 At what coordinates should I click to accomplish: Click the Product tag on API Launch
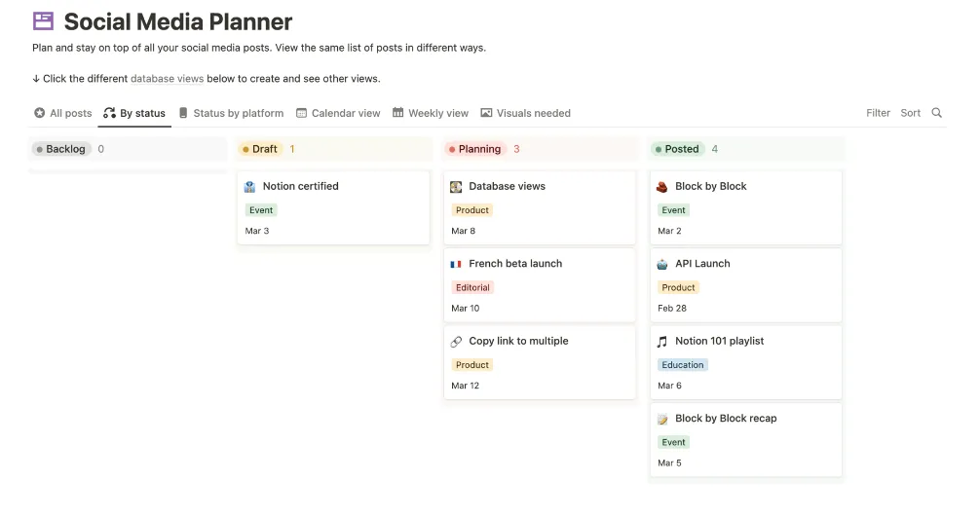click(x=678, y=288)
